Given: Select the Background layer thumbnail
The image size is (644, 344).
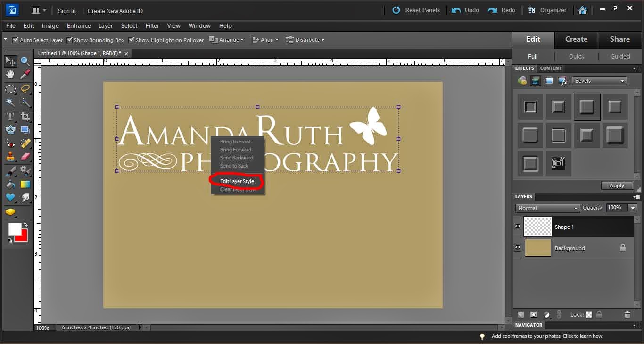Looking at the screenshot, I should click(537, 248).
